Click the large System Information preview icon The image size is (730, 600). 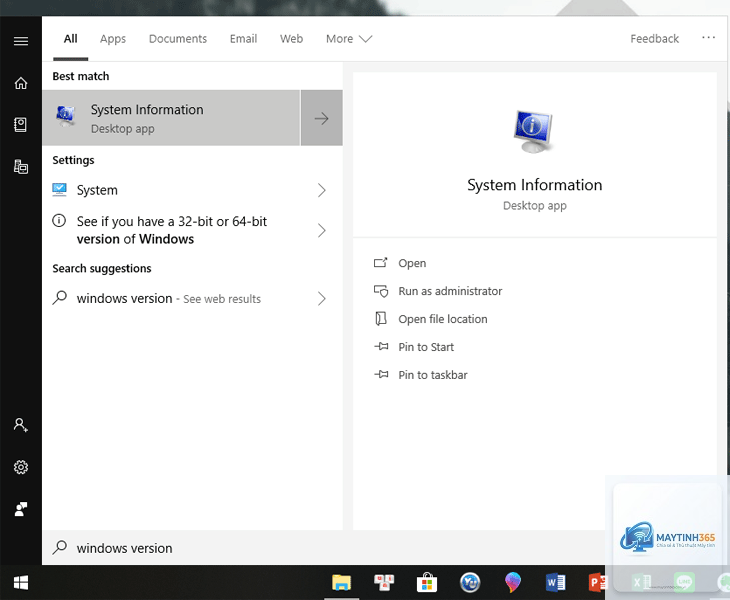tap(534, 132)
